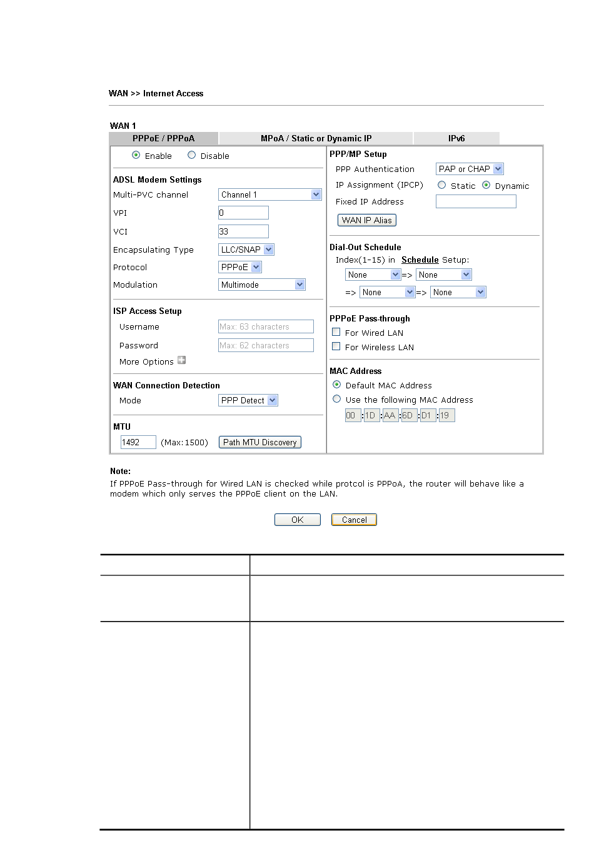Viewport: 594px width, 868px height.
Task: Switch to MPoA / Static or Dynamic IP tab
Action: pos(316,138)
